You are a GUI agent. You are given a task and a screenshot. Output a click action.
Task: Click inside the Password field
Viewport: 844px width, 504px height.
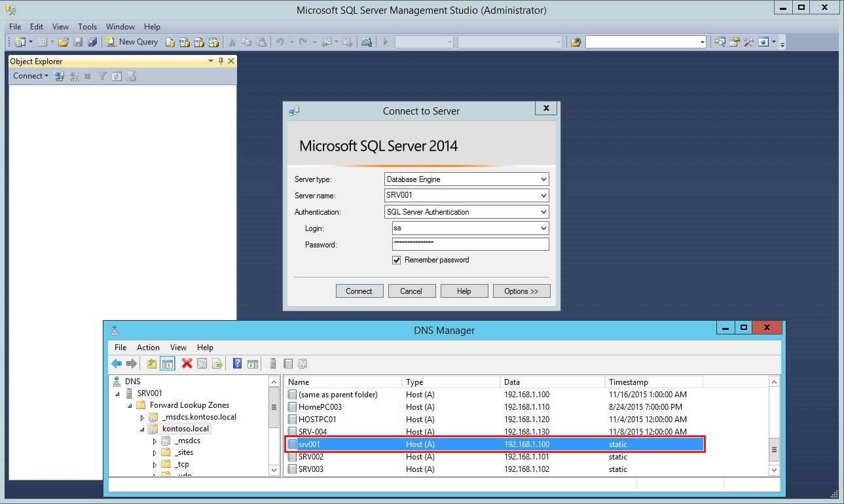tap(470, 244)
